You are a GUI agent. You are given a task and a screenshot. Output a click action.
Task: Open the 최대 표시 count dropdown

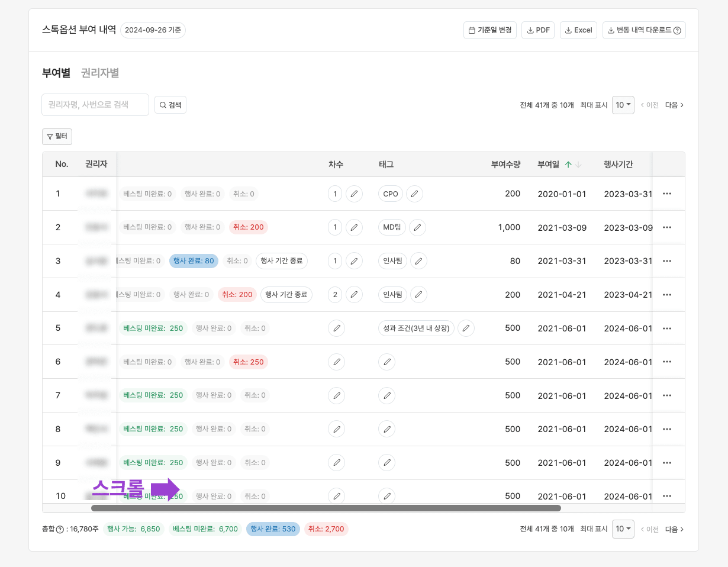(x=623, y=105)
